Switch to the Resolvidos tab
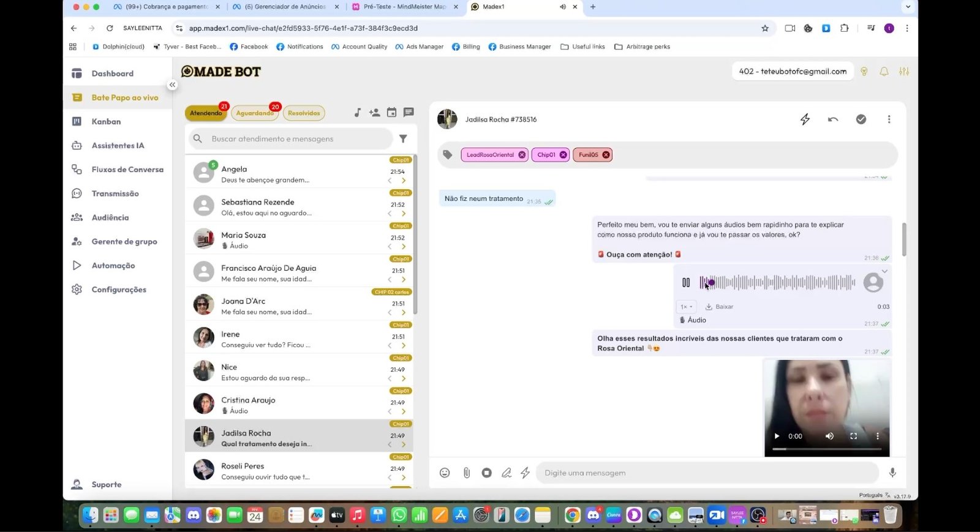Image resolution: width=980 pixels, height=532 pixels. [x=304, y=113]
